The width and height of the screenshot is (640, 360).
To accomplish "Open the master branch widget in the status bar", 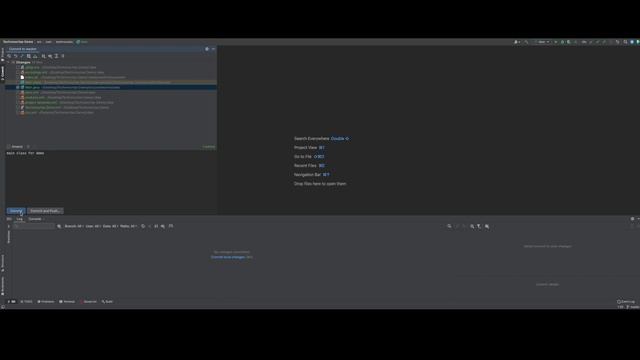I will pyautogui.click(x=633, y=307).
